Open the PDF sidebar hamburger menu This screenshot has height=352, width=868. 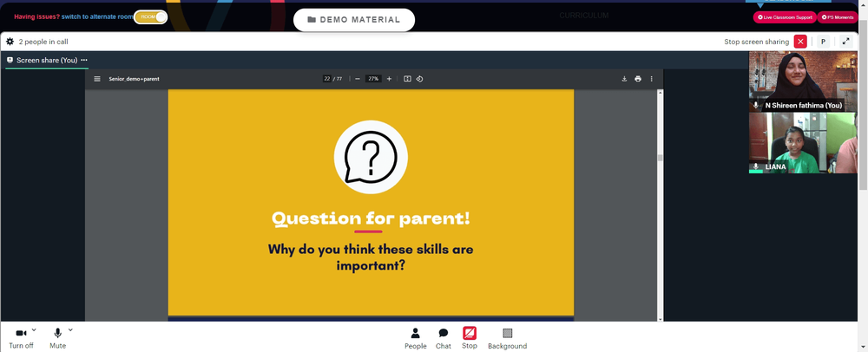97,79
